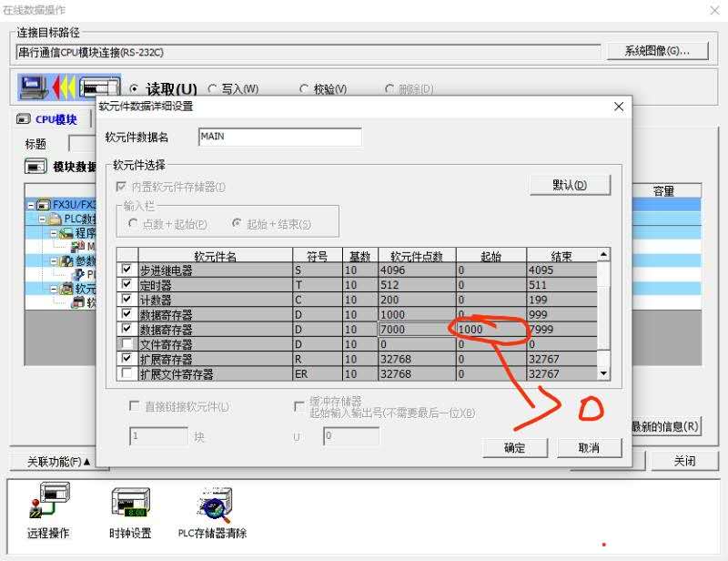Enable the 文件寄存器 checkbox
This screenshot has width=728, height=561.
click(x=126, y=344)
